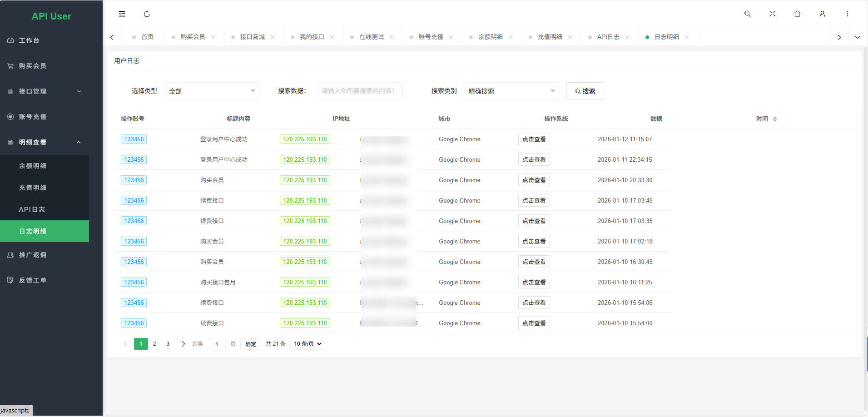Open 余额明细 in the sidebar submenu

pyautogui.click(x=33, y=166)
